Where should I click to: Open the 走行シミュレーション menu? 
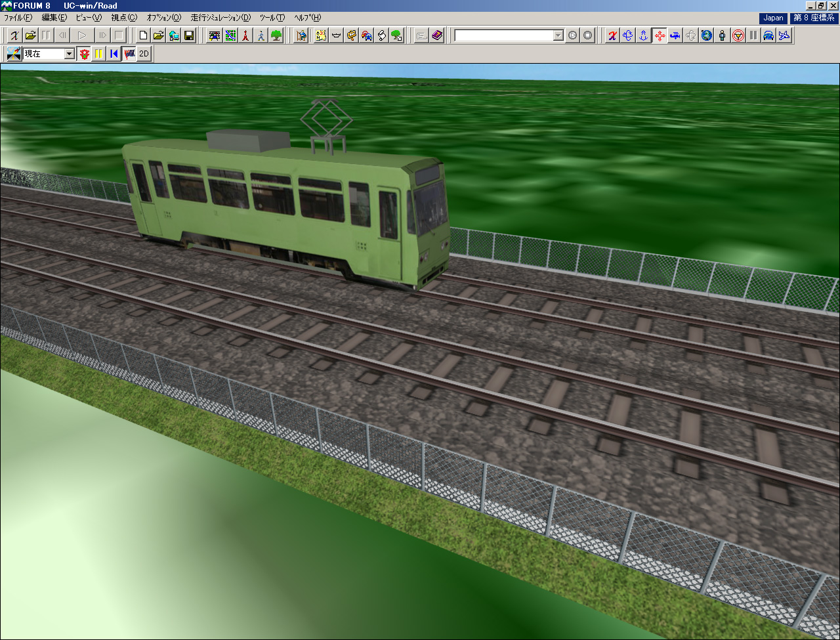tap(220, 18)
